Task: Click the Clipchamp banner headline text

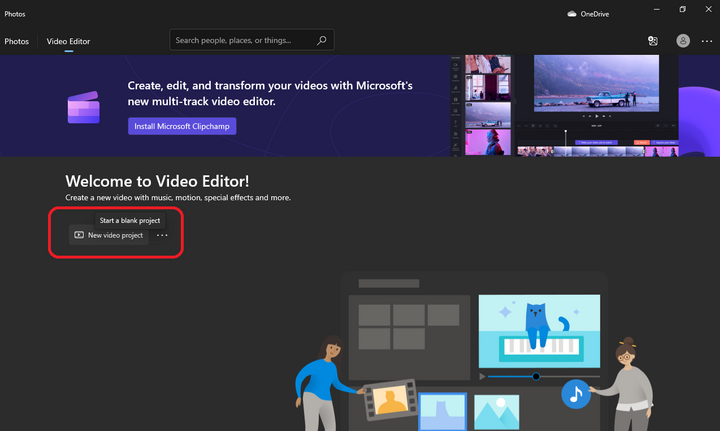Action: (270, 93)
